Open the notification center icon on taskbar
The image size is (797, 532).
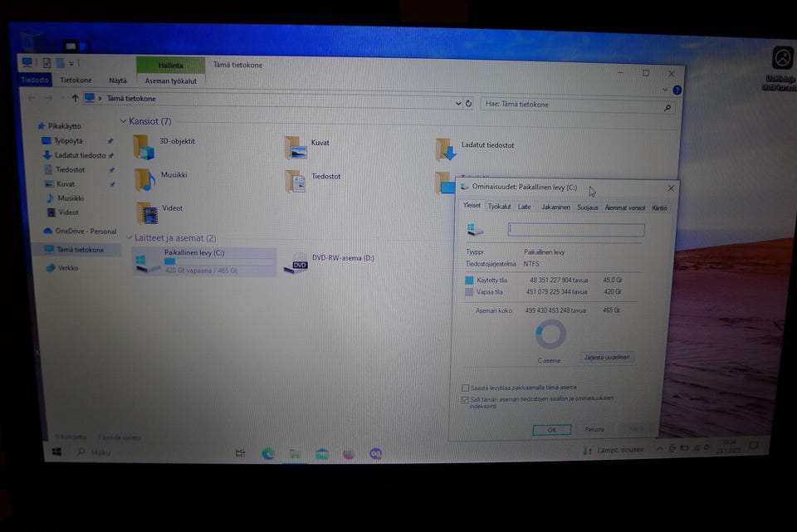(754, 446)
